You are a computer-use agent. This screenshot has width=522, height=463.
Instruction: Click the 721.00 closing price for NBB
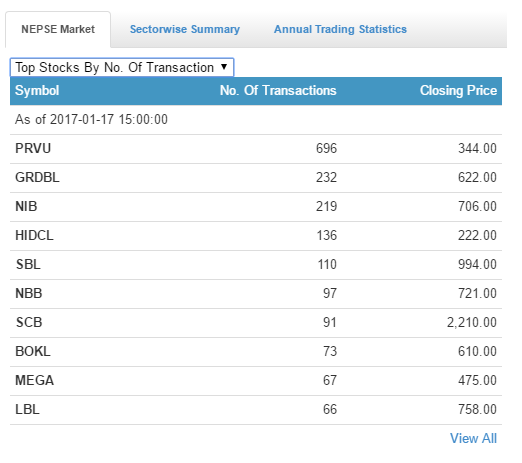point(477,294)
